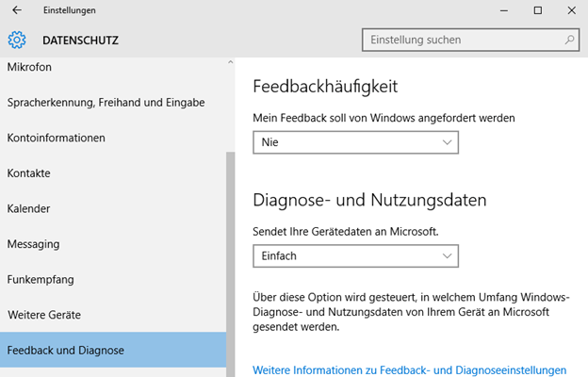Open the Diagnose dropdown showing Einfach

(355, 255)
